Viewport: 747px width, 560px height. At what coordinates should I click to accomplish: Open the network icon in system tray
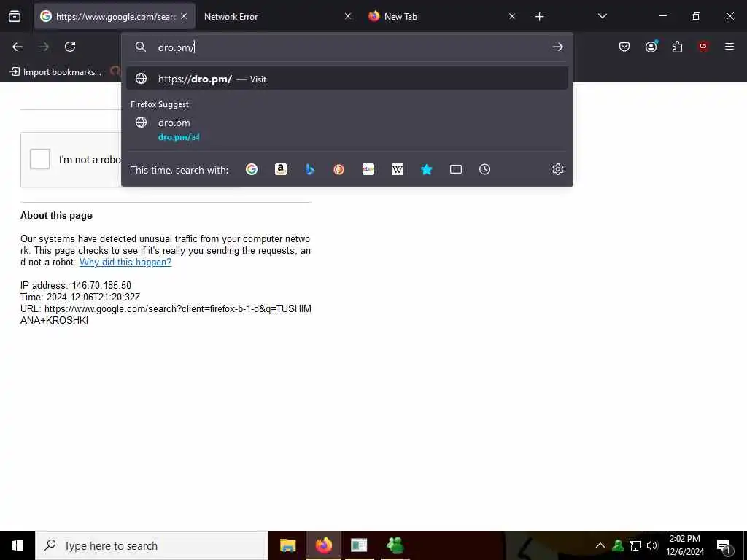click(x=635, y=545)
